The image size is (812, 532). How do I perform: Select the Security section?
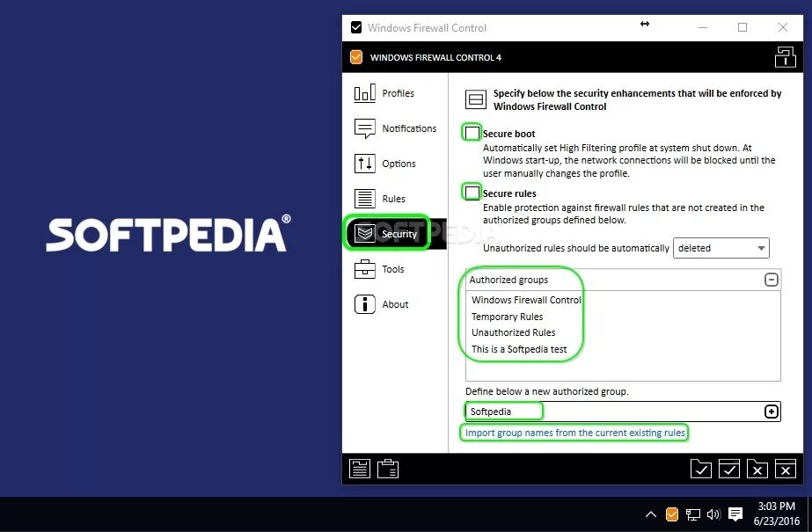pos(395,234)
